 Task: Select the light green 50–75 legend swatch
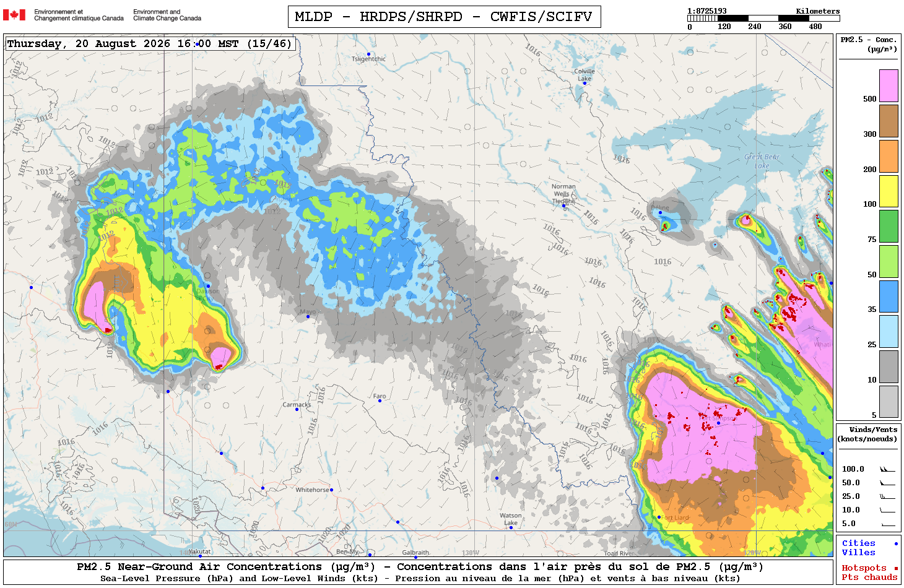[x=889, y=261]
